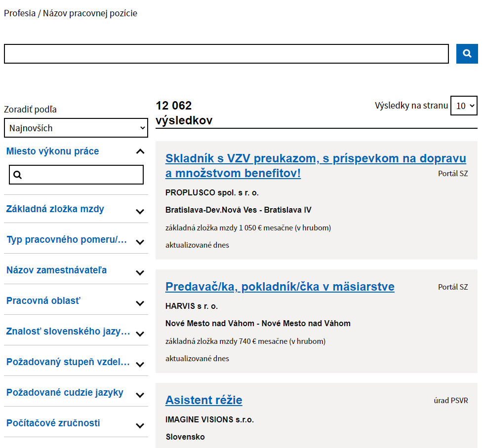Open the Zoradiť podľa Najnovších dropdown
This screenshot has width=483, height=448.
coord(76,128)
